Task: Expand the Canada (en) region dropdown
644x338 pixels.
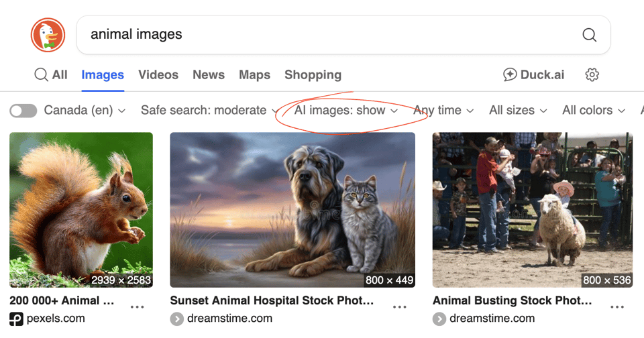Action: [x=85, y=111]
